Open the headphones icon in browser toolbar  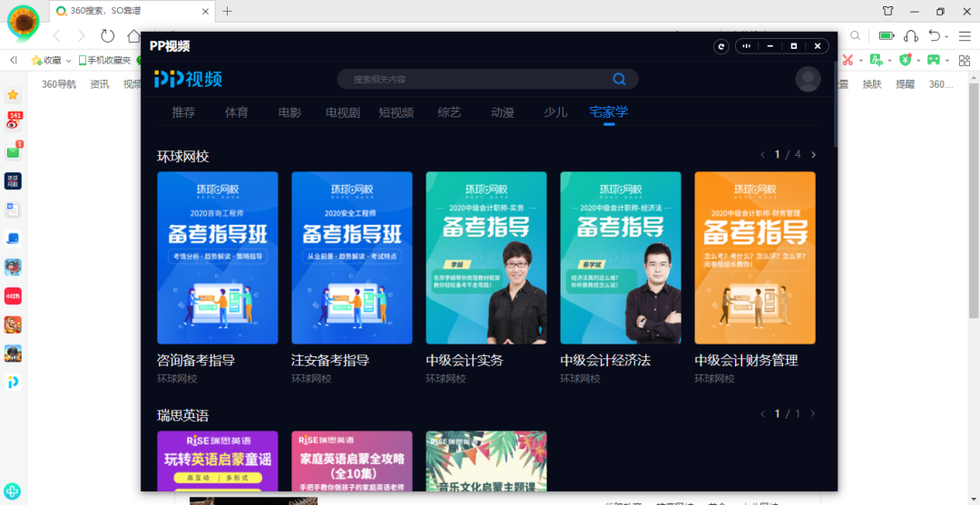pos(911,35)
